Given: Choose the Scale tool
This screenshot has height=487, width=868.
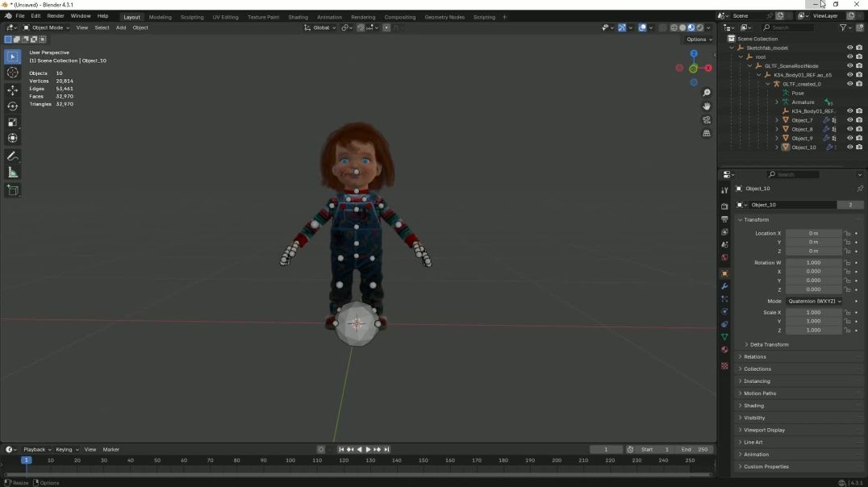Looking at the screenshot, I should point(12,123).
